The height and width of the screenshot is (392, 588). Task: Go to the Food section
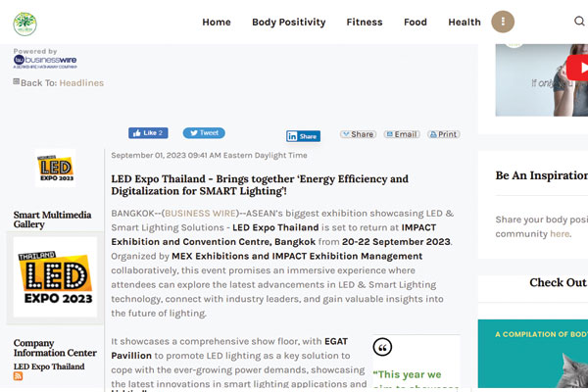[416, 23]
